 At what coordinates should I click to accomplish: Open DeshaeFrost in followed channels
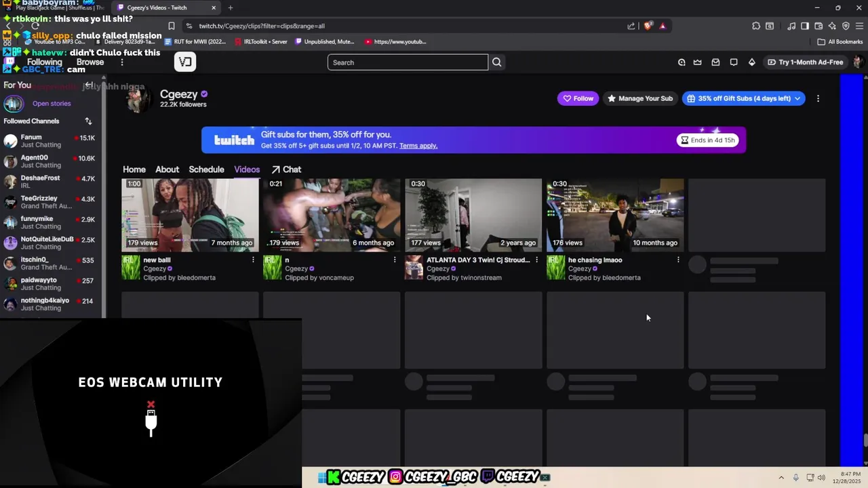[x=50, y=182]
